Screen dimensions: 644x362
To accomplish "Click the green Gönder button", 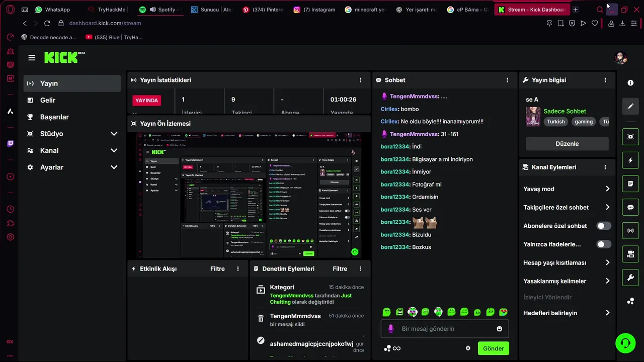I will point(493,348).
